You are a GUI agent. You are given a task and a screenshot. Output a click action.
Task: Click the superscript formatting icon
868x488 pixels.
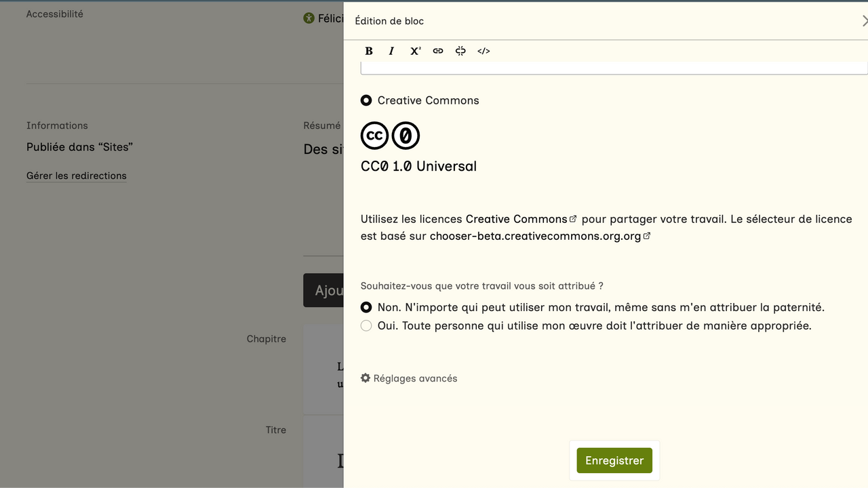[x=415, y=51]
